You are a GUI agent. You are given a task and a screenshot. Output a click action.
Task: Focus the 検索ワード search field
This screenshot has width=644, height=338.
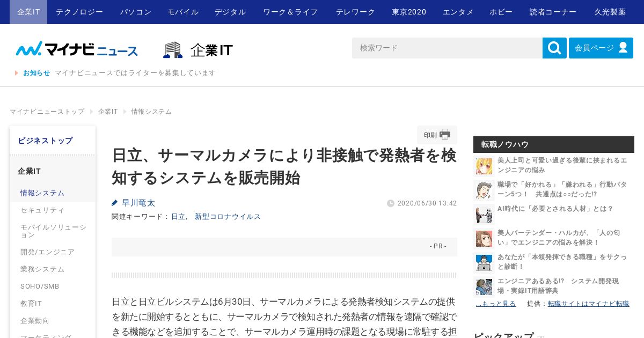pyautogui.click(x=447, y=48)
